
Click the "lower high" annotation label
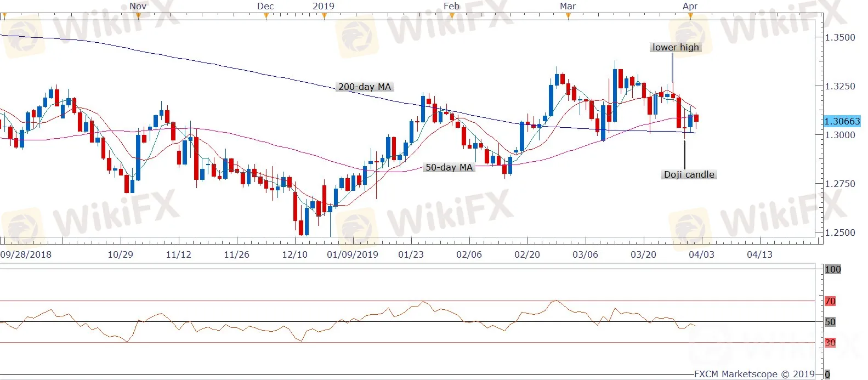coord(676,47)
